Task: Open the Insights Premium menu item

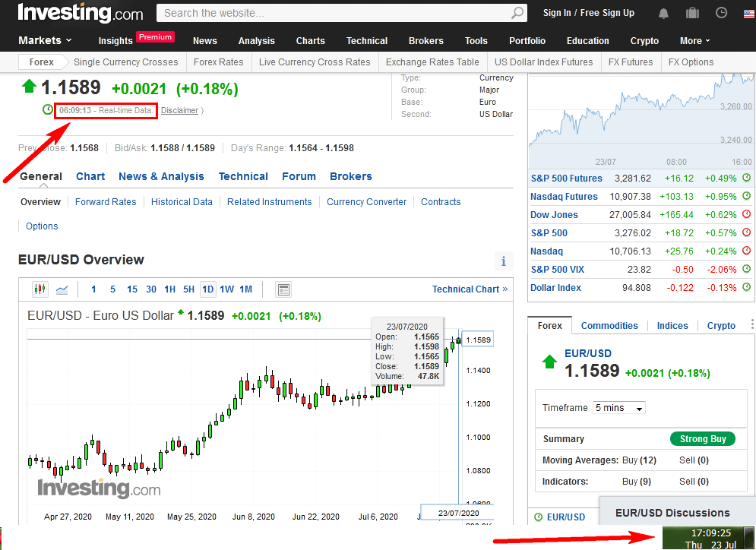Action: tap(136, 39)
